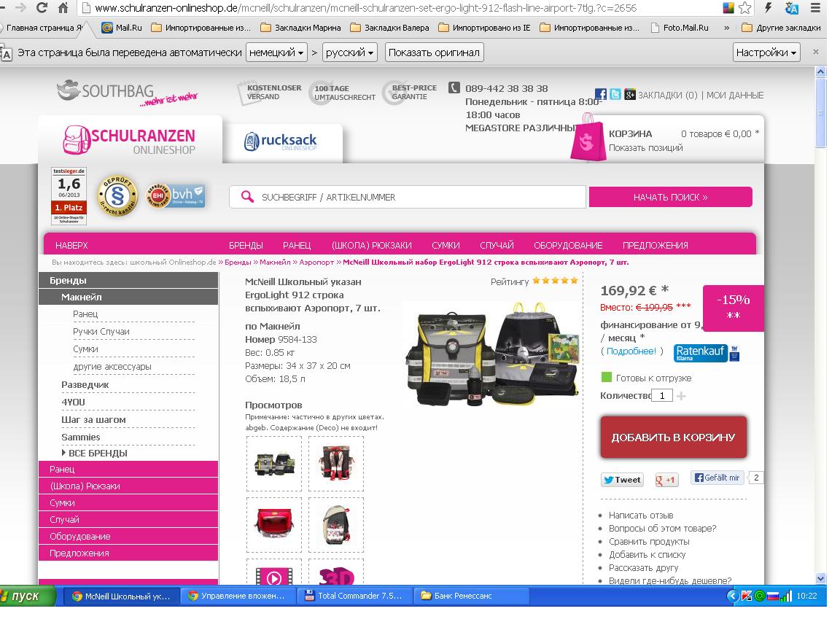
Task: Open the Google+ icon in the site header
Action: coord(630,94)
